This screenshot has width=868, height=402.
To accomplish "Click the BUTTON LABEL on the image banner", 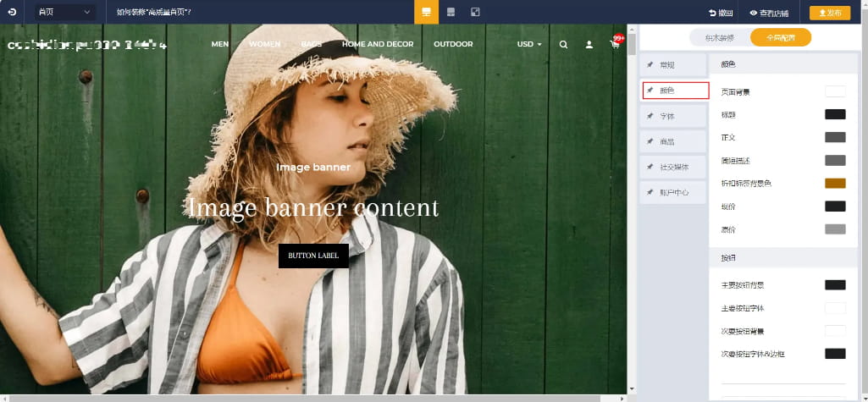I will tap(313, 256).
